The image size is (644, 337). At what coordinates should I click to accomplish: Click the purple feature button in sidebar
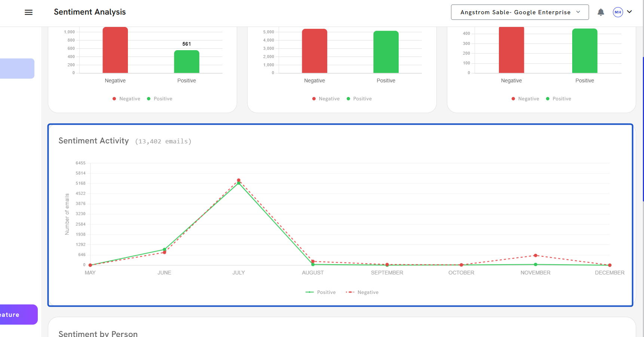(x=18, y=315)
